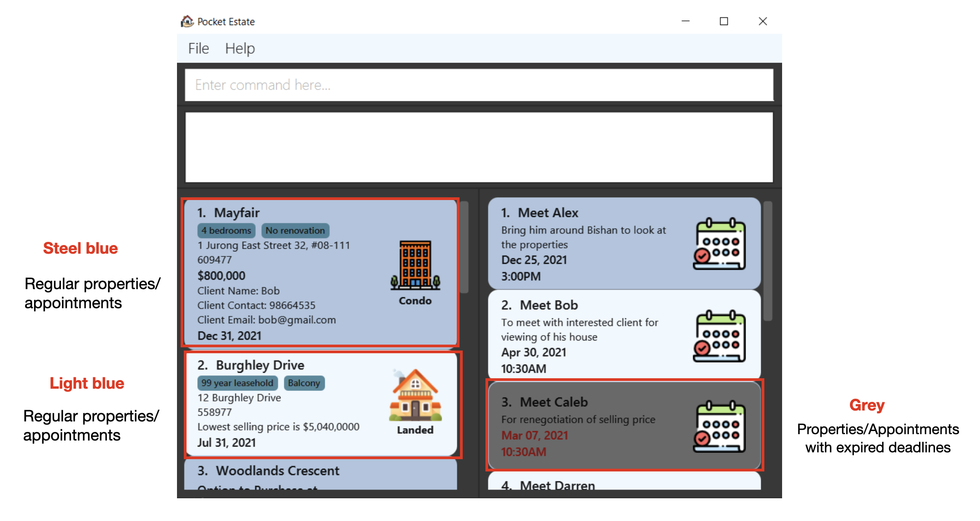Click the 609477 postal code

click(214, 260)
